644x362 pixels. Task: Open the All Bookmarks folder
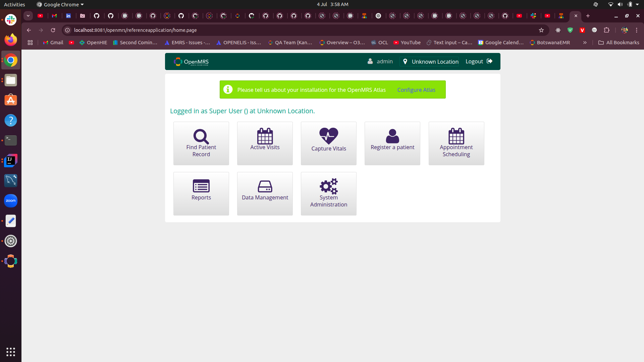(x=619, y=43)
